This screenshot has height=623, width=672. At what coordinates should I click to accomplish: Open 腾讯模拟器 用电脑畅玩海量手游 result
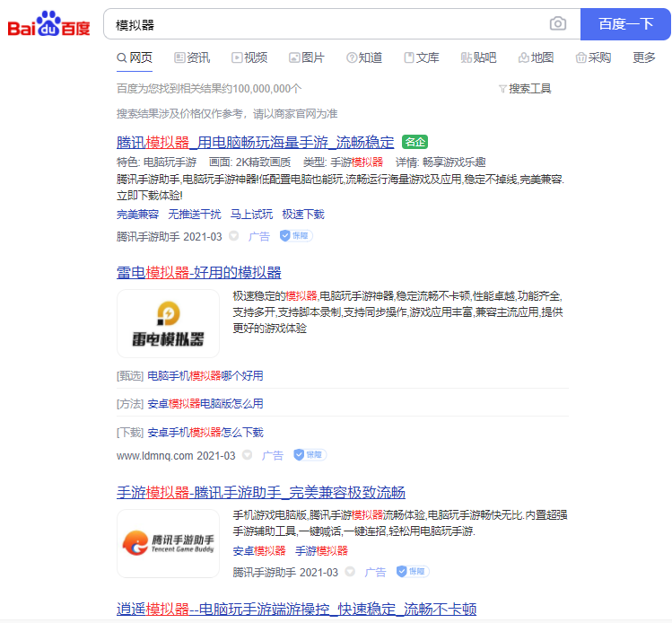(255, 142)
